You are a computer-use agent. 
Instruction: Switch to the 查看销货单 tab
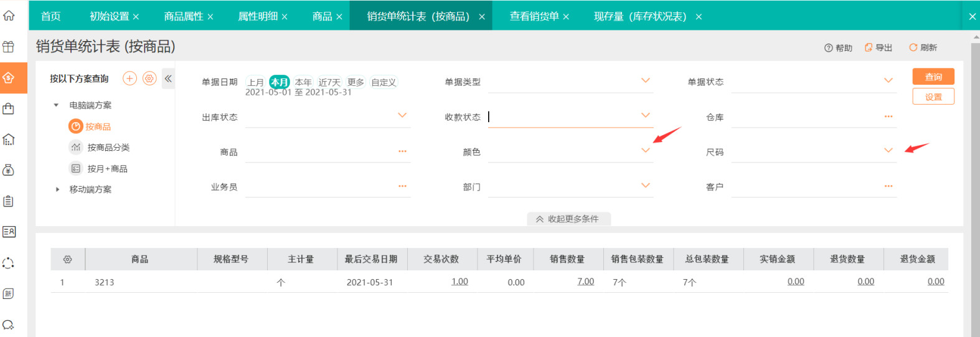tap(534, 16)
